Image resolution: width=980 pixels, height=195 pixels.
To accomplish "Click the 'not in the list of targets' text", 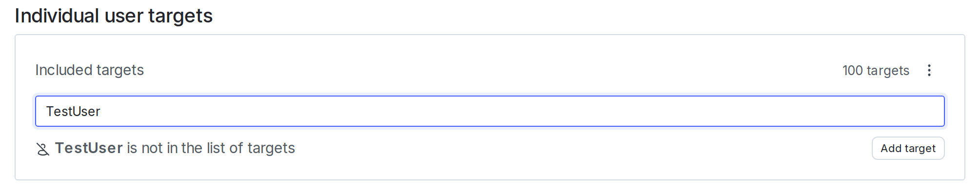I will (218, 148).
